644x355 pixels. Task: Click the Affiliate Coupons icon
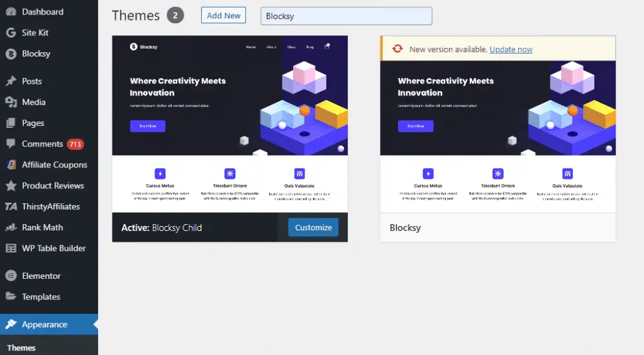point(11,165)
